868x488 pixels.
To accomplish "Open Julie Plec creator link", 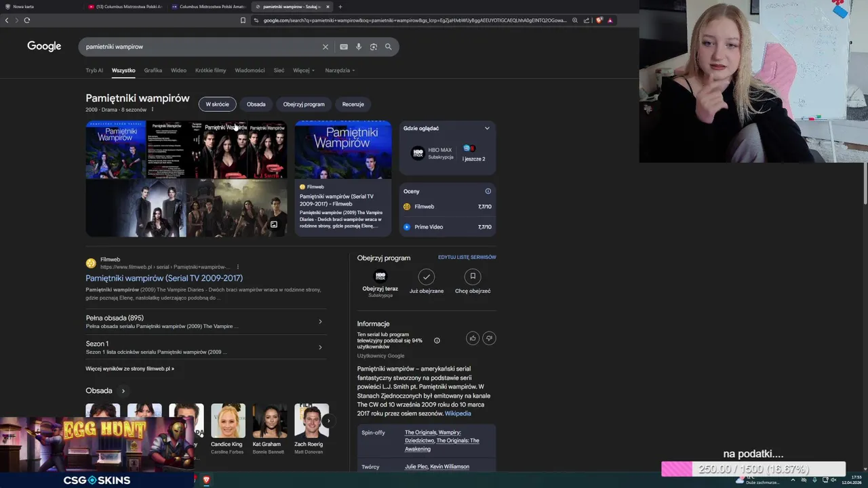I will [x=416, y=467].
